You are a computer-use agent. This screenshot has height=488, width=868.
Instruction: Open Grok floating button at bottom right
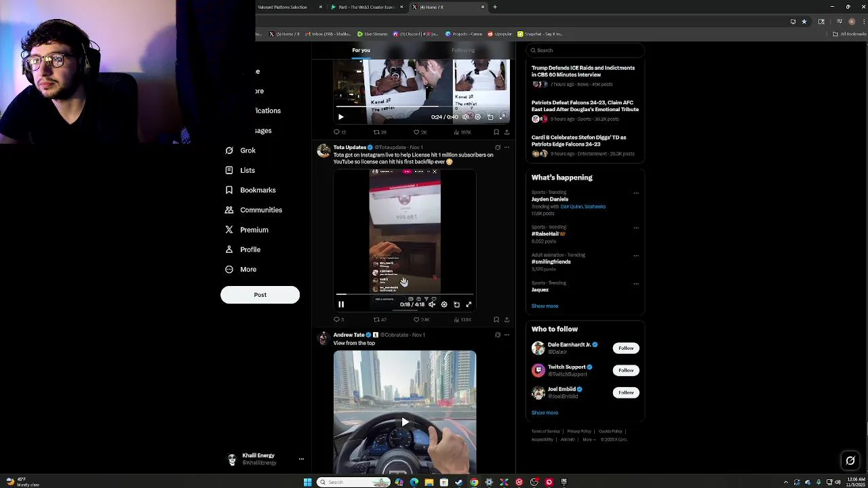click(x=850, y=461)
